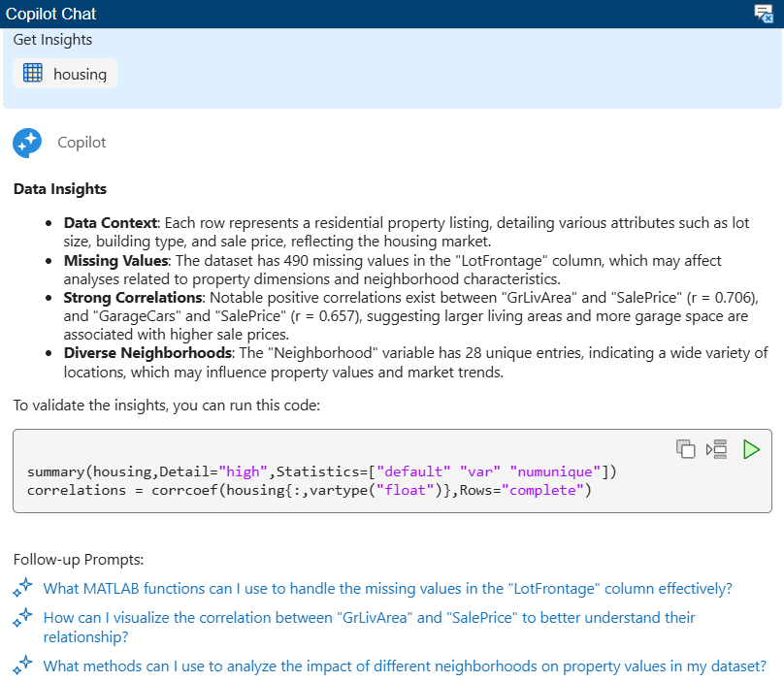Run the generated code with green arrow
The width and height of the screenshot is (784, 682).
[751, 449]
